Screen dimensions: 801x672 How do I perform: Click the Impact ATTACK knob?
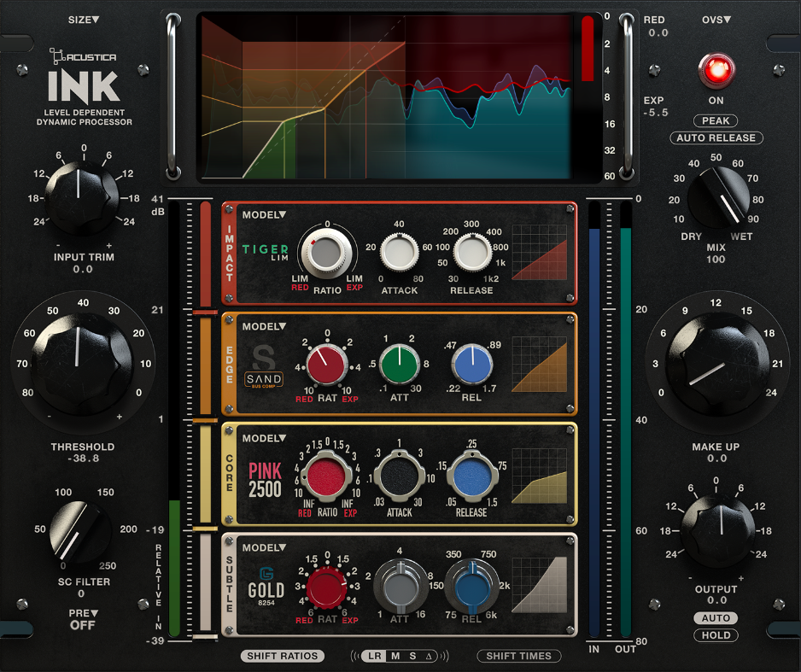(400, 252)
